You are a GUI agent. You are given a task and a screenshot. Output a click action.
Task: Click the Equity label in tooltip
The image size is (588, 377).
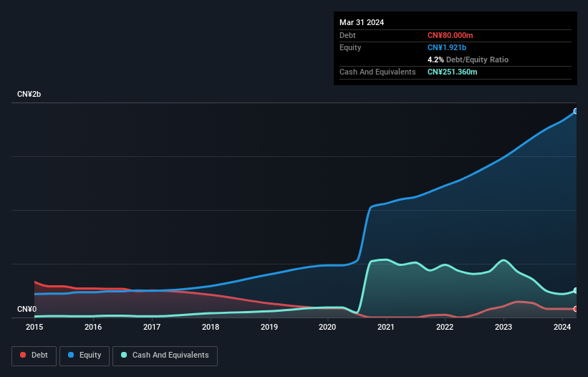click(350, 47)
